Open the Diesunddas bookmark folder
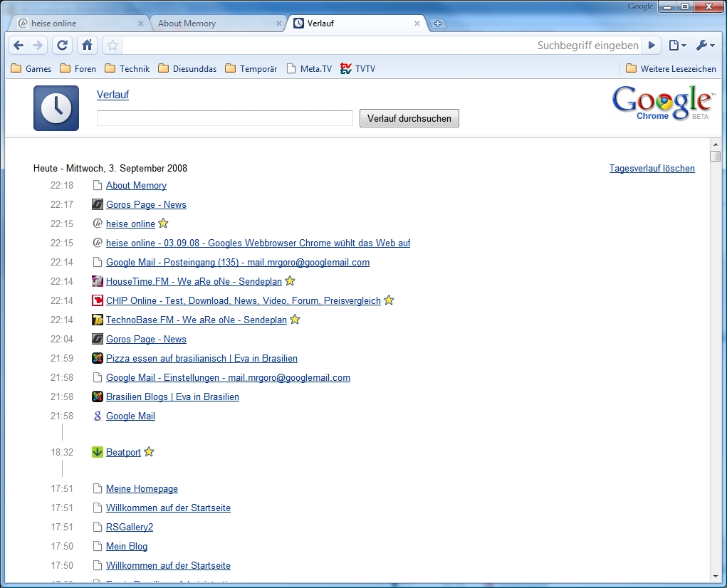This screenshot has width=727, height=588. (187, 68)
